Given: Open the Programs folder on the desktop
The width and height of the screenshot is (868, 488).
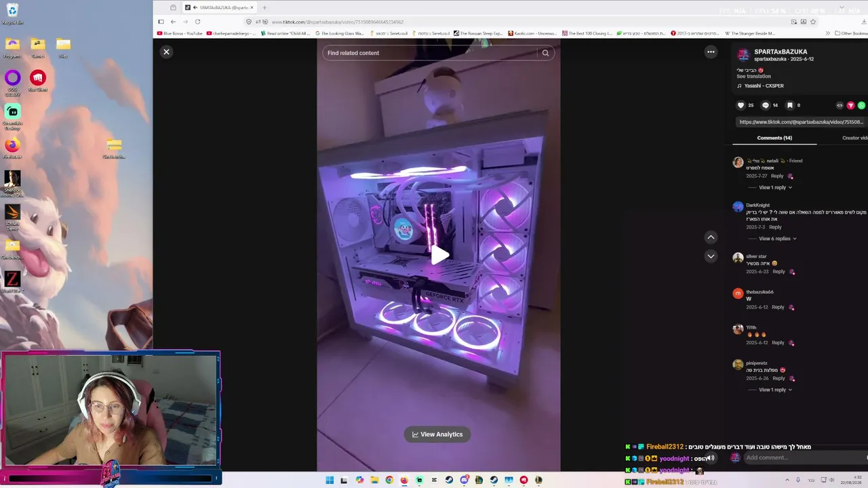Looking at the screenshot, I should click(12, 47).
